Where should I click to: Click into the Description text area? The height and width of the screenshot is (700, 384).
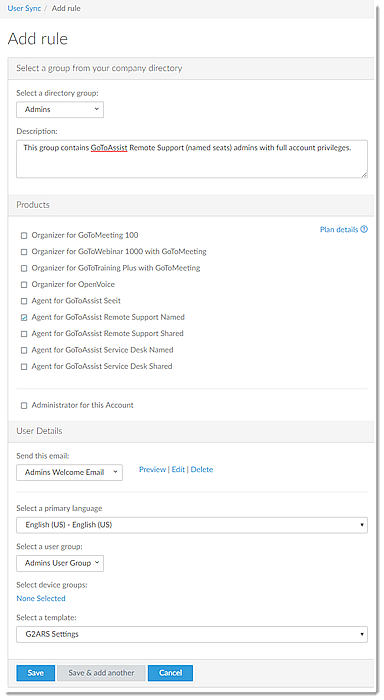click(x=192, y=159)
